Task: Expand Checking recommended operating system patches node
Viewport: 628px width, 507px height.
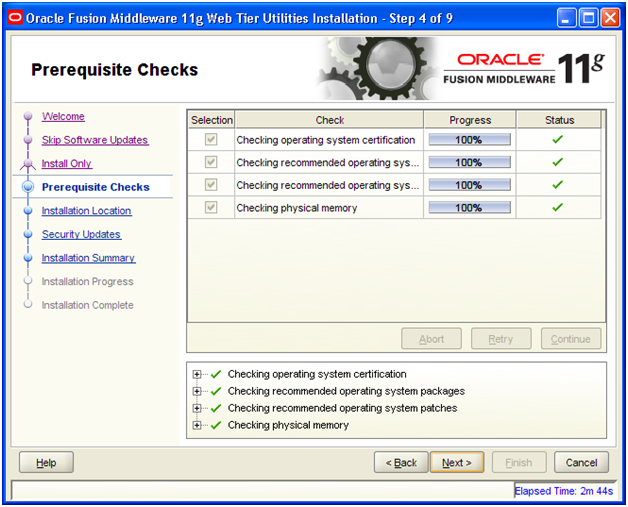Action: pyautogui.click(x=197, y=408)
